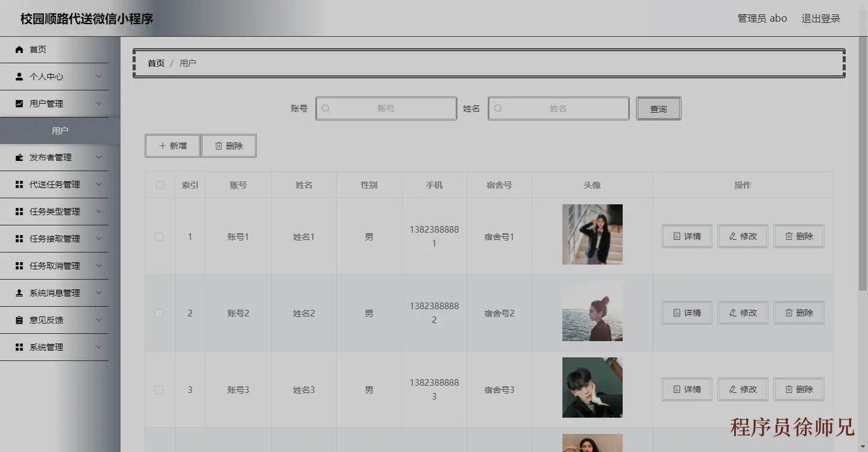Check the row checkbox for 账号1

(159, 237)
